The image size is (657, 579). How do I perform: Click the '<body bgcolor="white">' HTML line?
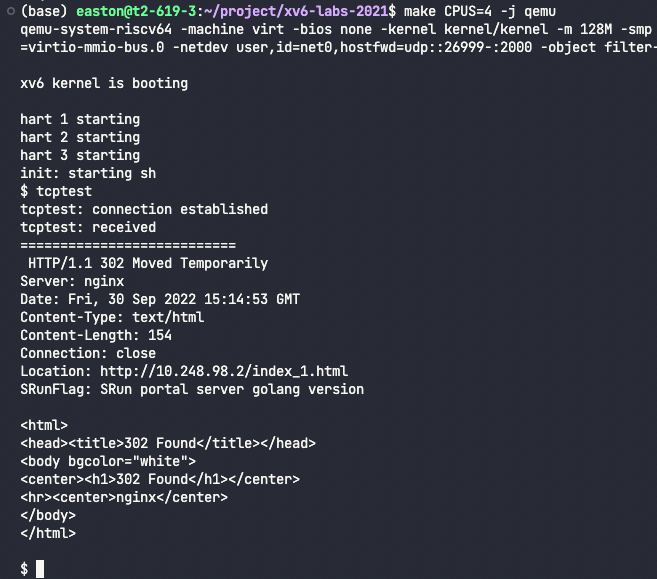tap(108, 461)
